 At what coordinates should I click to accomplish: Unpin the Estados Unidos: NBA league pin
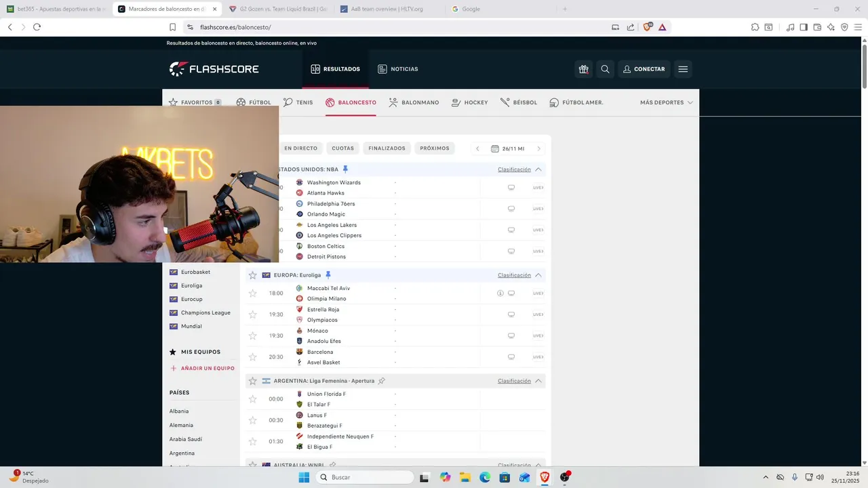345,169
